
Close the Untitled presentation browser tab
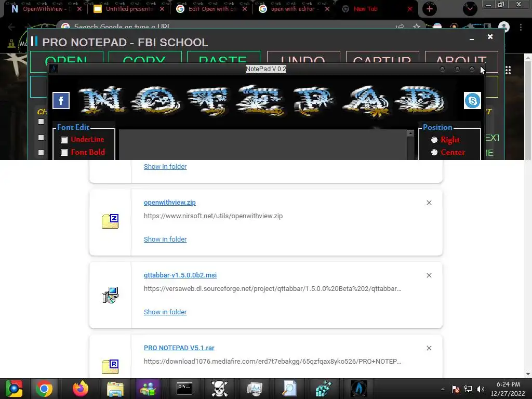[x=162, y=9]
